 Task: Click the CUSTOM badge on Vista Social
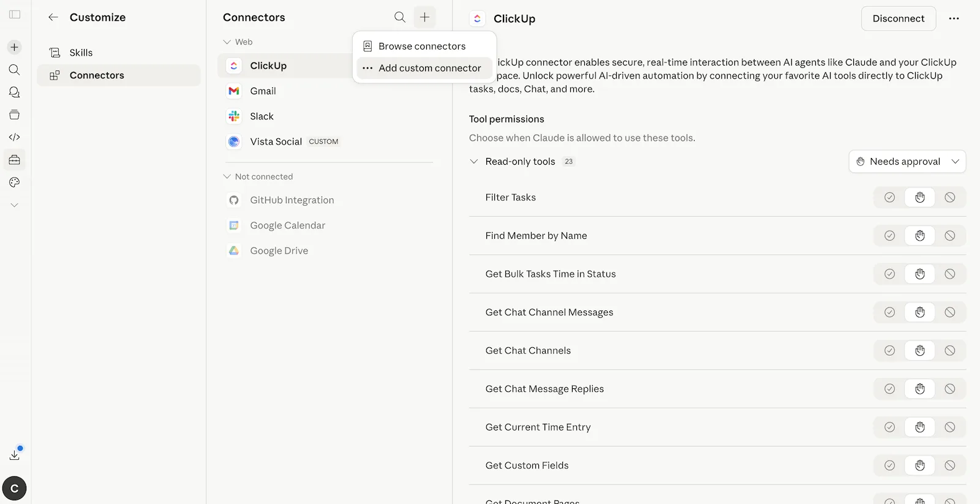click(x=323, y=141)
